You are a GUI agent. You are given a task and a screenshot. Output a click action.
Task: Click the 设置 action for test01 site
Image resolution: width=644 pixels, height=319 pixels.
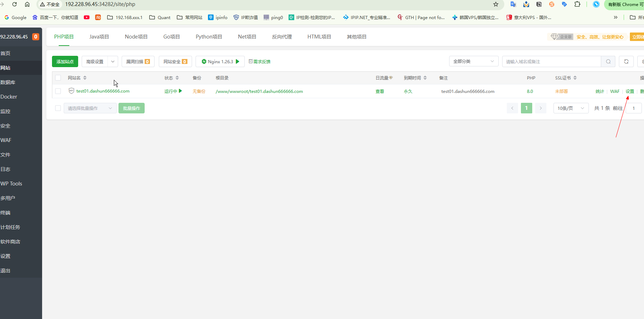point(630,91)
